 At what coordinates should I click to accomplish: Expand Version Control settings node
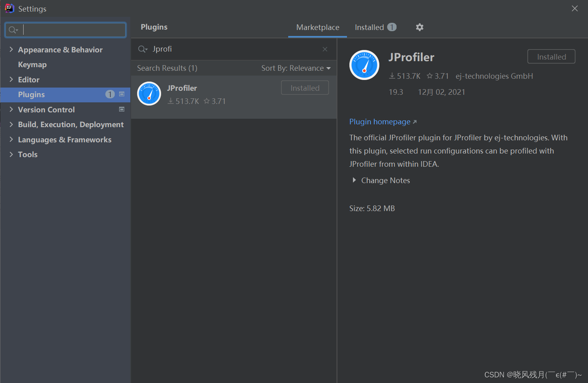pyautogui.click(x=11, y=109)
